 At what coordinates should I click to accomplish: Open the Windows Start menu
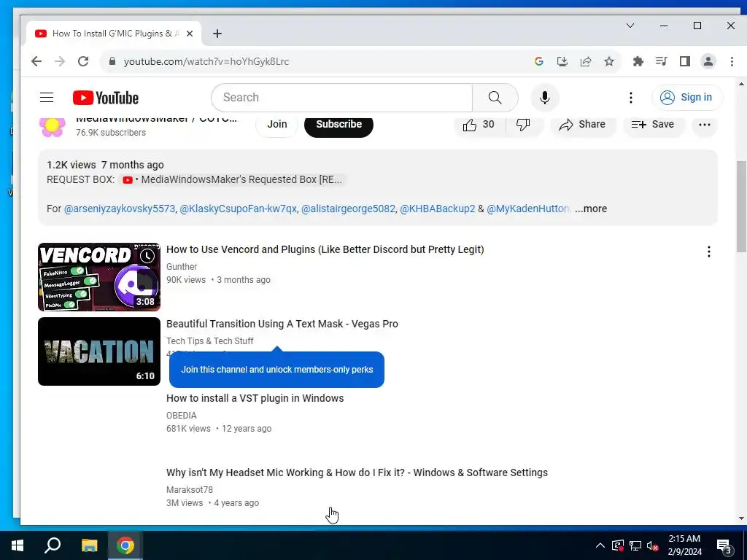[x=18, y=545]
